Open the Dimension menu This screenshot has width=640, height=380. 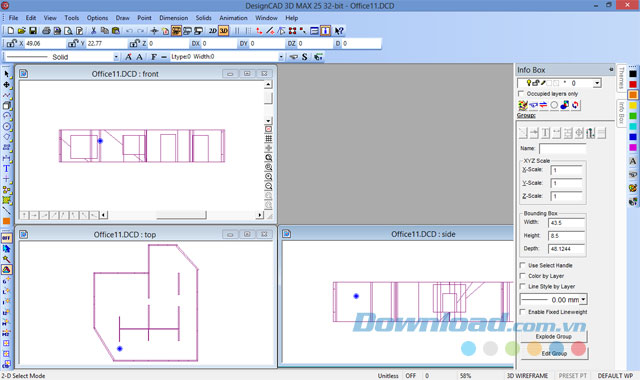coord(173,18)
